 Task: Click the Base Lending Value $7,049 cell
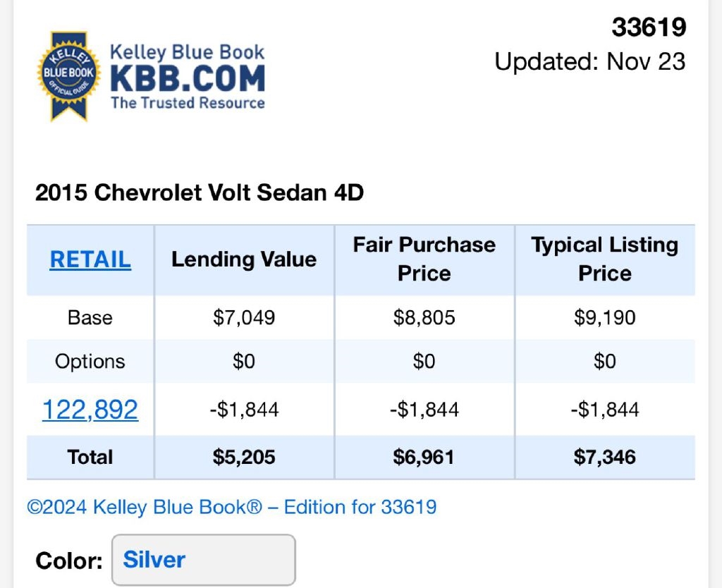(244, 317)
